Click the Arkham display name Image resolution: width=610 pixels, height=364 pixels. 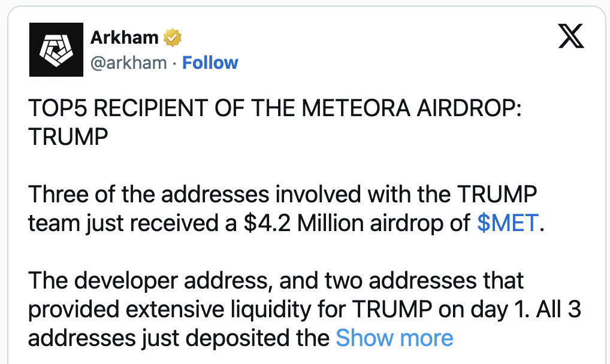[124, 38]
